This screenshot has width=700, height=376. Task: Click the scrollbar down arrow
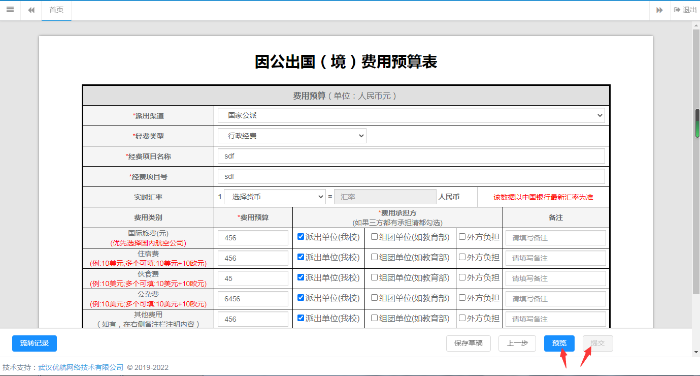696,352
